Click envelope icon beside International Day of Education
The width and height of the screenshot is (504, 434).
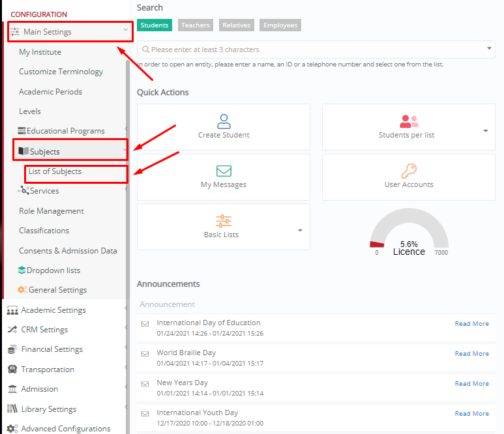[x=145, y=324]
